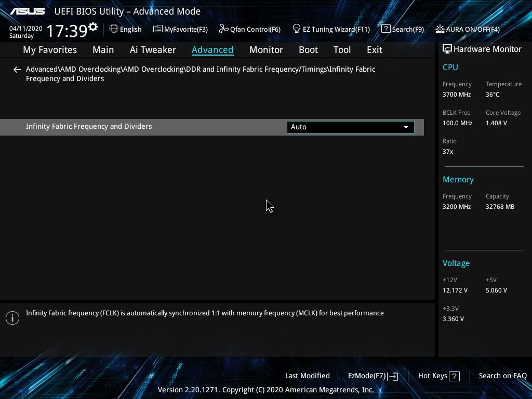Click Memory frequency value 3200 MHz
This screenshot has height=399, width=532.
(456, 207)
